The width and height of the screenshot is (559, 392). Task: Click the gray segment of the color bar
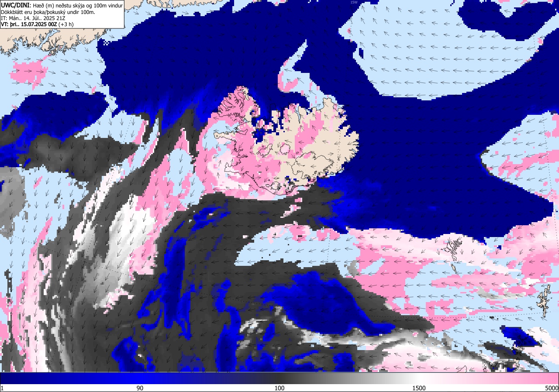349,378
